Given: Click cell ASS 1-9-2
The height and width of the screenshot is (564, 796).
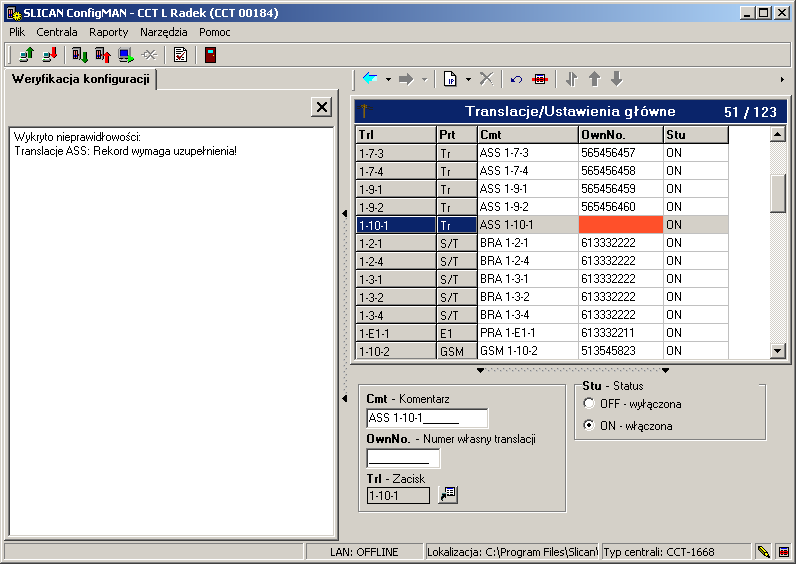Looking at the screenshot, I should click(527, 207).
